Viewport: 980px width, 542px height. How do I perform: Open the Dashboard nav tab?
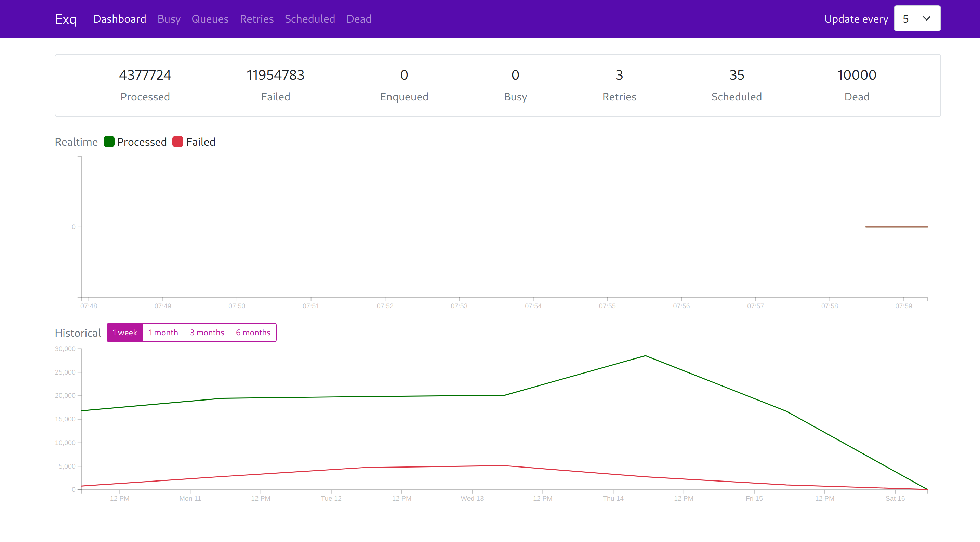[119, 19]
